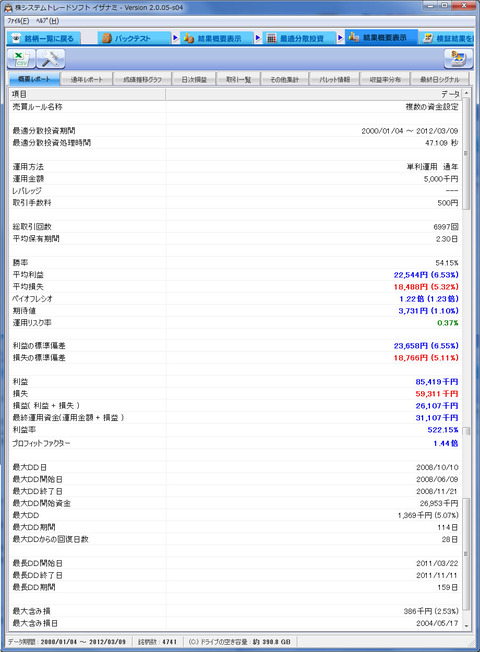The image size is (480, 652).
Task: Export the results to CSV file
Action: pyautogui.click(x=21, y=59)
